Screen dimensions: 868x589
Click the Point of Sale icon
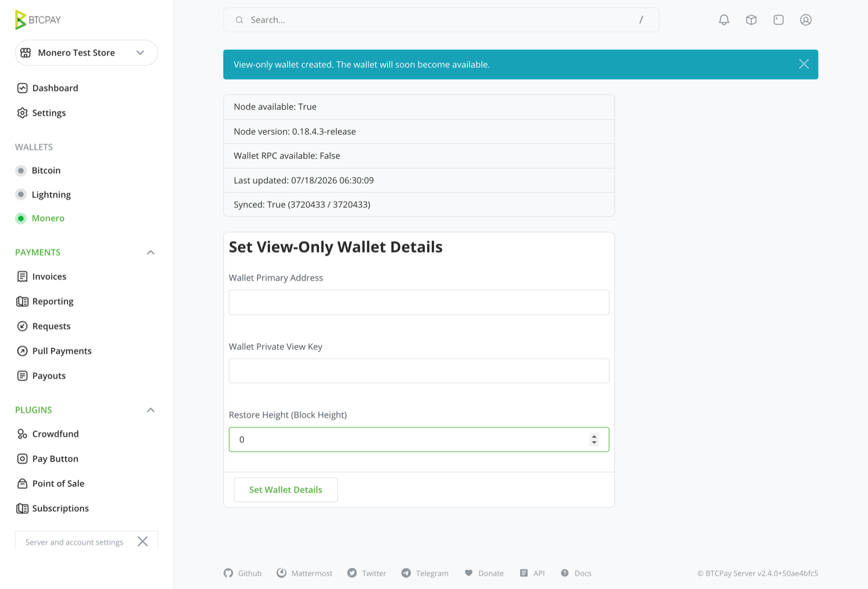(22, 484)
